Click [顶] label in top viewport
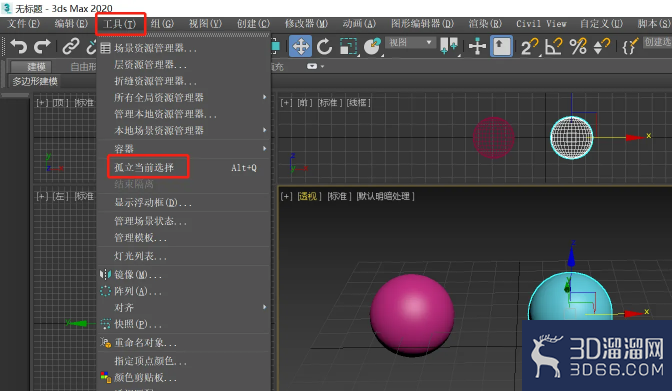Image resolution: width=672 pixels, height=391 pixels. click(60, 103)
